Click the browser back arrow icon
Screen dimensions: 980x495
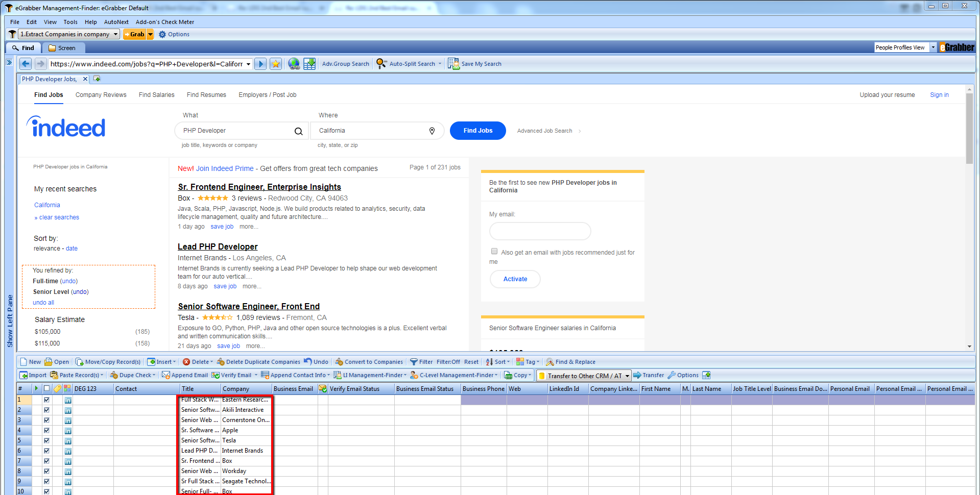[26, 64]
